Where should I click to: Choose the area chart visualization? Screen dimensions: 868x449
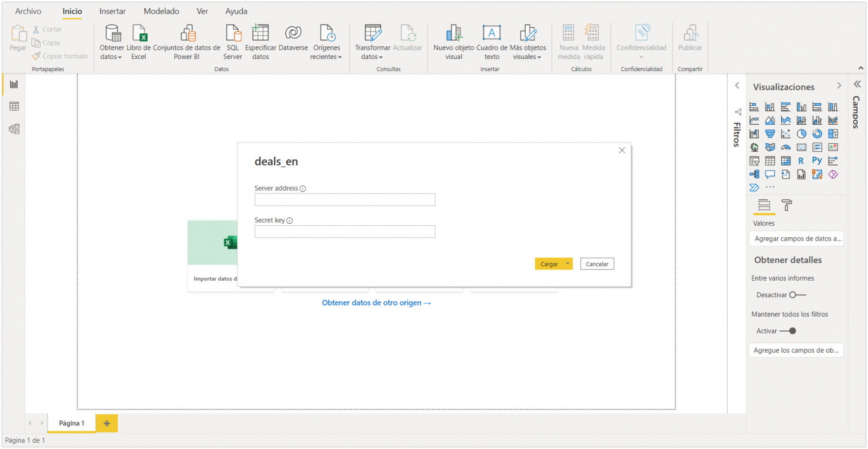770,121
